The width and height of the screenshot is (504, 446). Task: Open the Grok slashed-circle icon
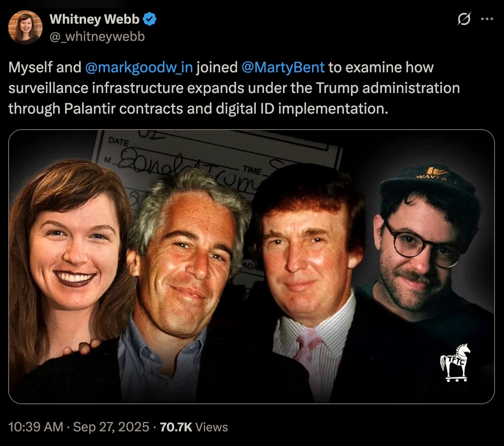(464, 19)
